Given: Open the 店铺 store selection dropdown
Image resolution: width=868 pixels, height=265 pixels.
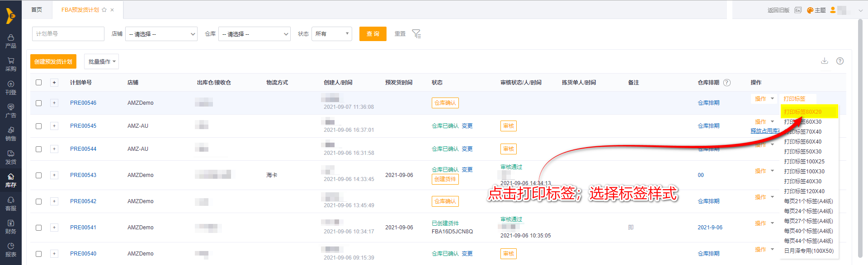Looking at the screenshot, I should pos(161,34).
